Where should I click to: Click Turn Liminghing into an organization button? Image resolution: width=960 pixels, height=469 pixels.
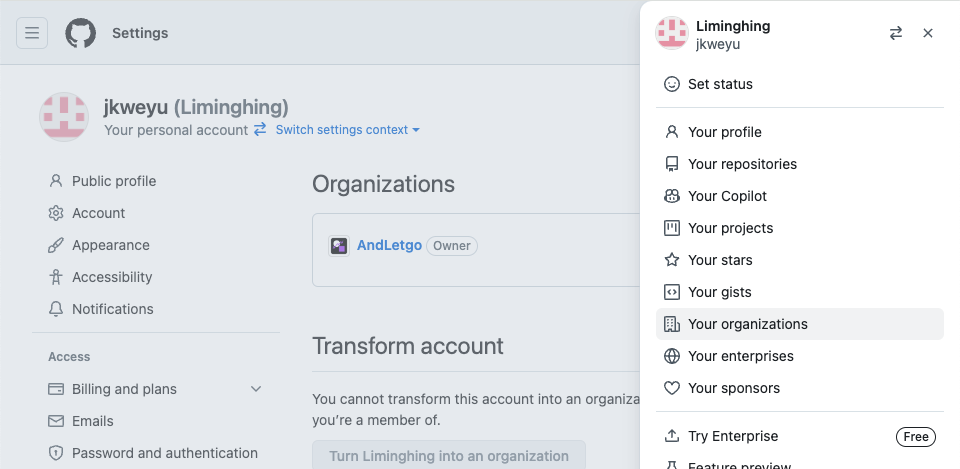coord(449,455)
